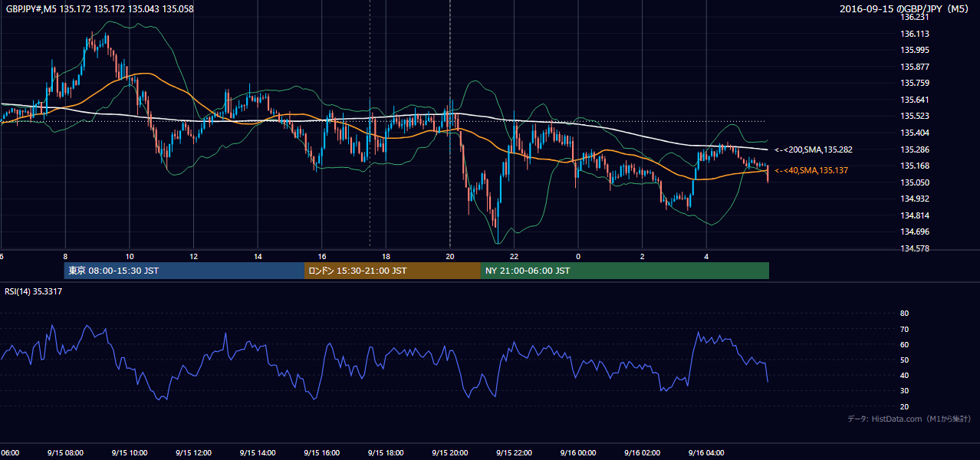The height and width of the screenshot is (460, 980).
Task: Click hour label 8 under price chart
Action: pyautogui.click(x=65, y=256)
